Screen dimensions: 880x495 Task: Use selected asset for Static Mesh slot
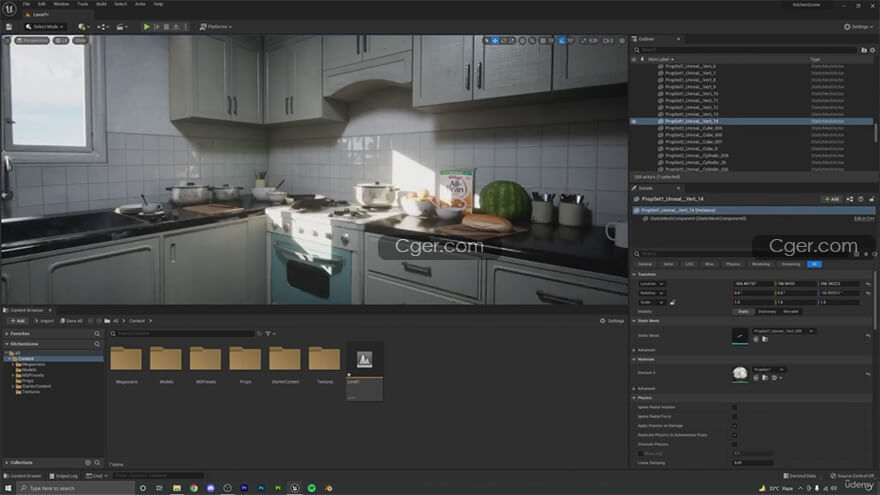pos(756,339)
